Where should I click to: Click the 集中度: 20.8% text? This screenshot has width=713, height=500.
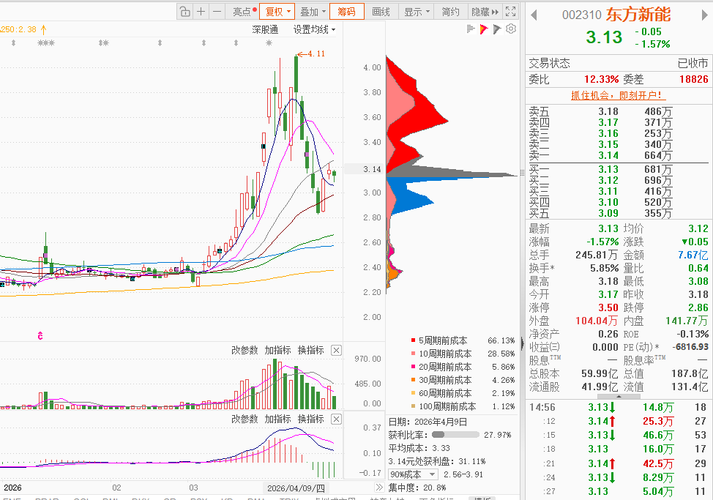[417, 488]
